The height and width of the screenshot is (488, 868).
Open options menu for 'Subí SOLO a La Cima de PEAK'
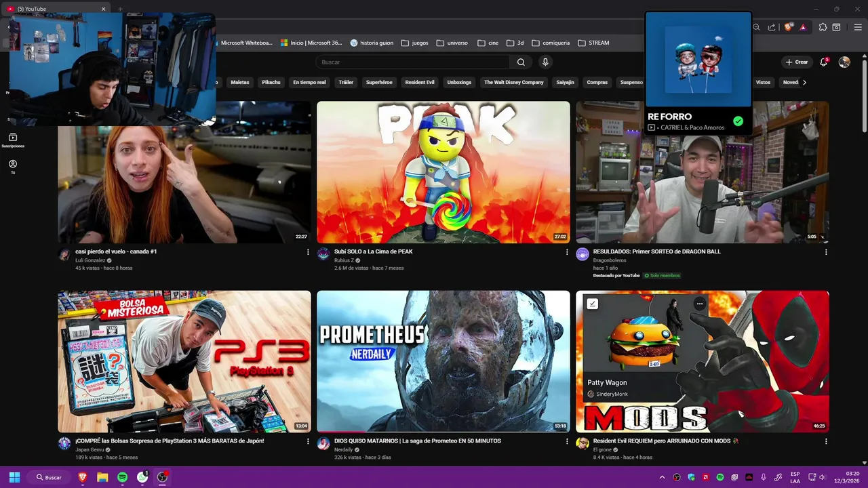coord(567,252)
